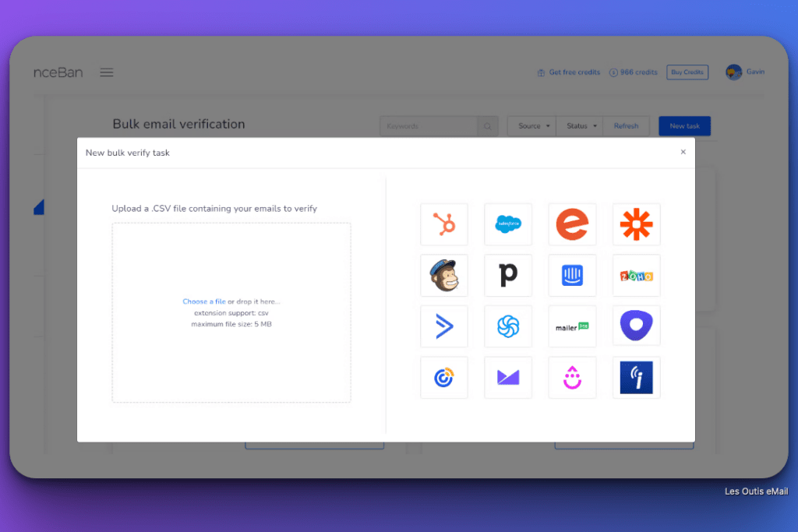Select the Drip pink droplet icon
The image size is (798, 532).
572,377
